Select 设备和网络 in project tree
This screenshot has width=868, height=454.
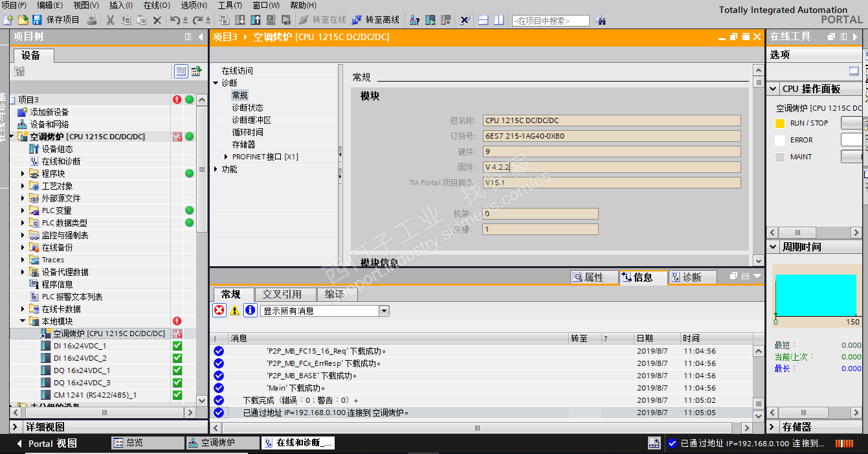point(49,124)
